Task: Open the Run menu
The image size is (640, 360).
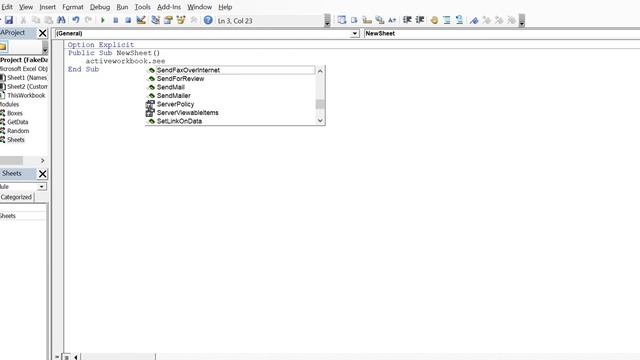Action: [x=122, y=7]
